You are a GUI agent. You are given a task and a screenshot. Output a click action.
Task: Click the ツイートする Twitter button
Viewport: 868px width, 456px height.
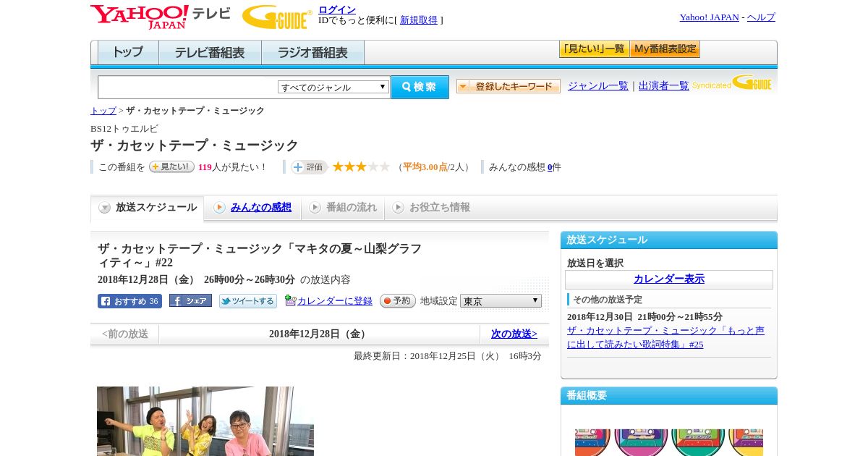click(x=248, y=301)
